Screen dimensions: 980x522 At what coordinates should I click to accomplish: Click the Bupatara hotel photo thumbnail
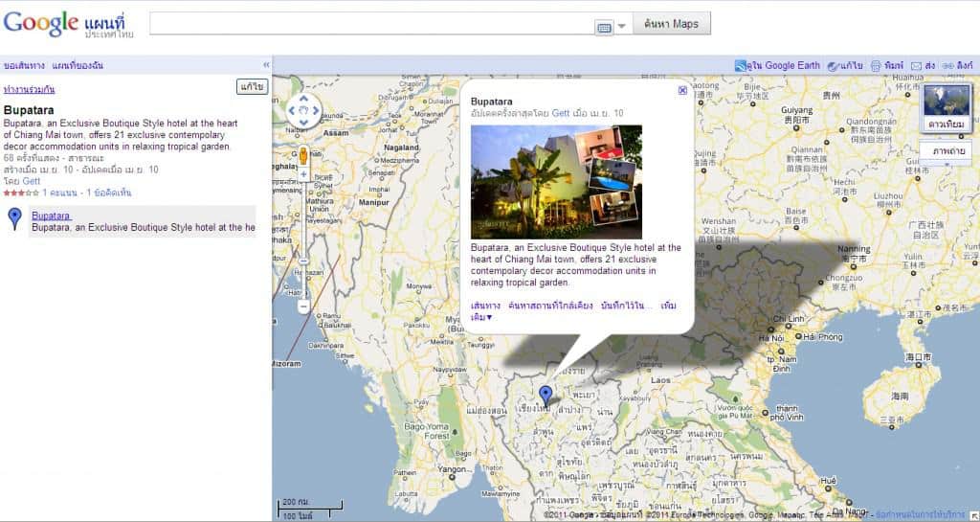pos(556,182)
